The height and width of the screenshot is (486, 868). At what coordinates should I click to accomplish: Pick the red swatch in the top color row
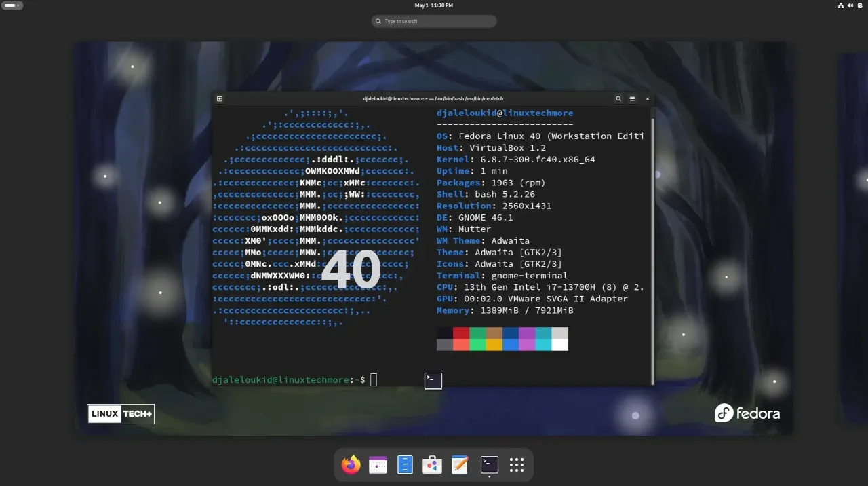(x=461, y=333)
